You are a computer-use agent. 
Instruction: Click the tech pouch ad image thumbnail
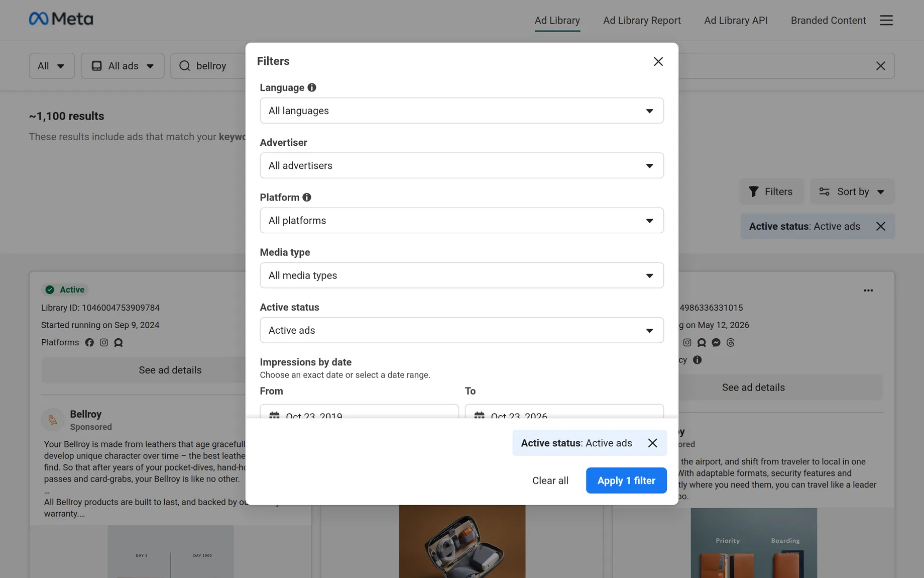(x=462, y=542)
